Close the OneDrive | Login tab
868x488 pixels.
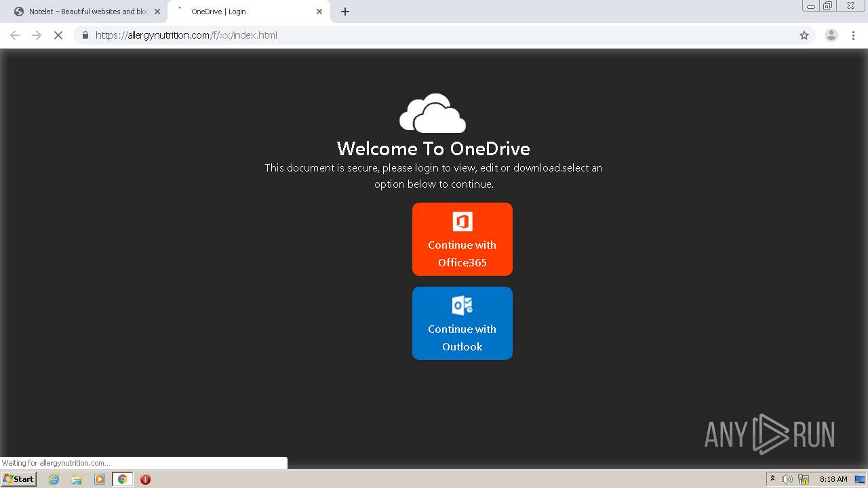[x=319, y=12]
